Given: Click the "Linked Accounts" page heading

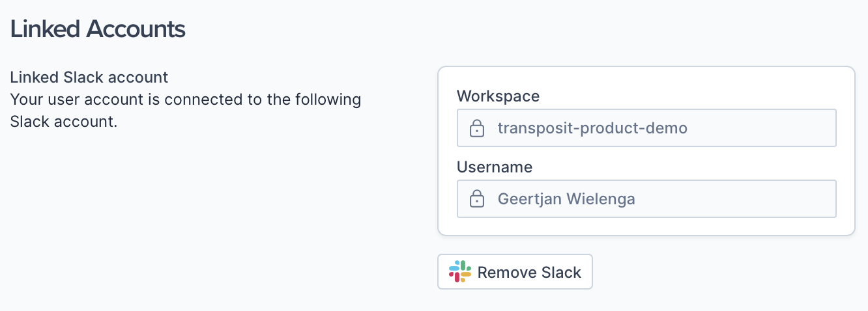Looking at the screenshot, I should coord(98,29).
